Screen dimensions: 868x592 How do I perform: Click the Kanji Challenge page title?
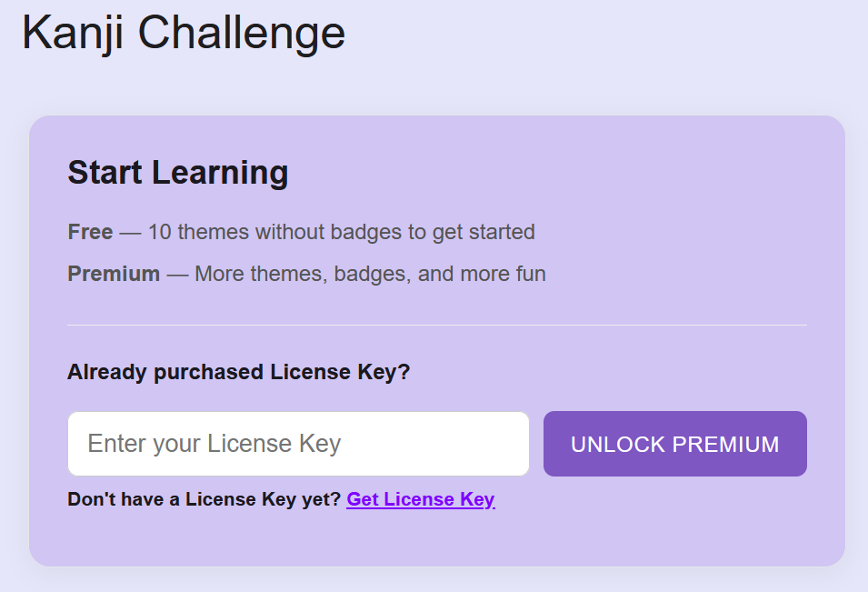(184, 34)
